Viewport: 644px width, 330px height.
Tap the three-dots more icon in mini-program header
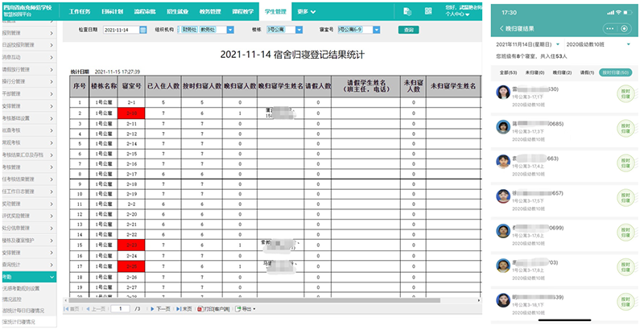point(610,28)
